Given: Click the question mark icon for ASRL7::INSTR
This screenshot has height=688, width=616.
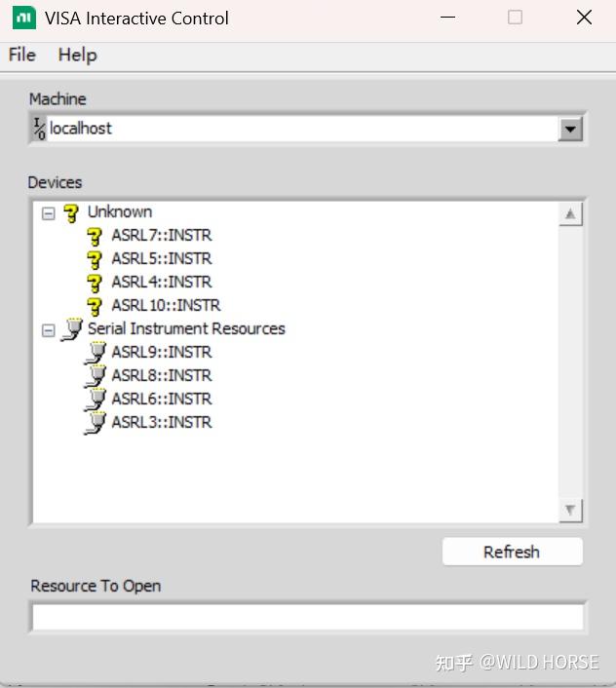Looking at the screenshot, I should pos(95,236).
